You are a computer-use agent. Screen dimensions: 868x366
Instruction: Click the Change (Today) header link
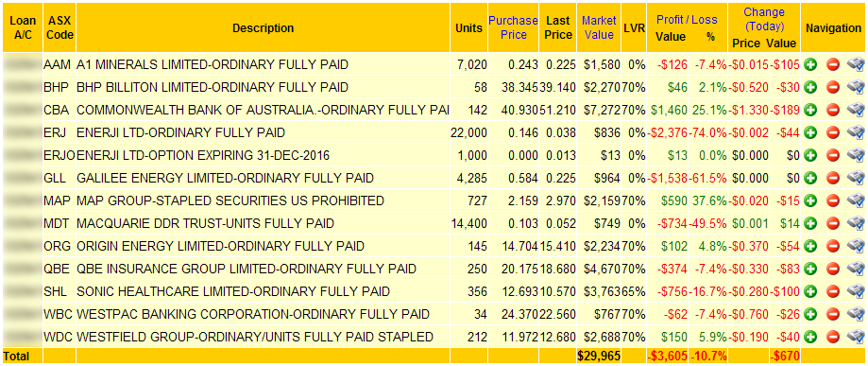tap(764, 20)
